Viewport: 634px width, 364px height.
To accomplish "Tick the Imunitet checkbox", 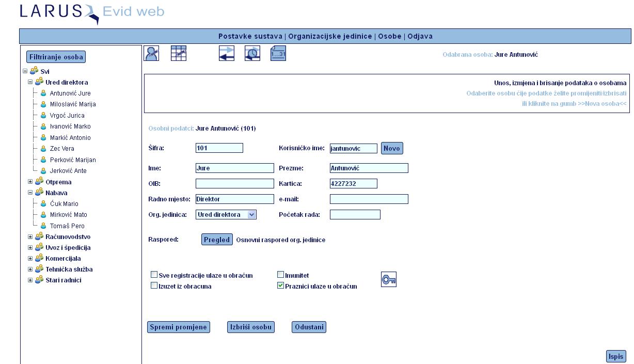I will [281, 275].
